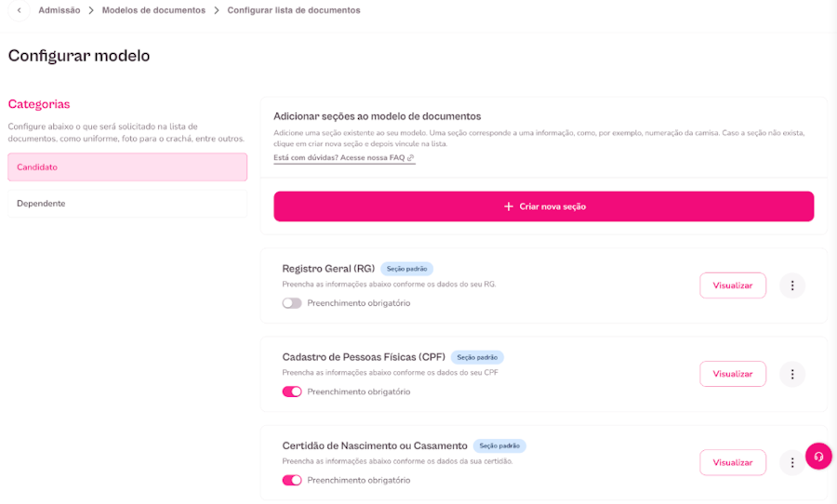The width and height of the screenshot is (837, 504).
Task: Enable mandatory filling for Registro Geral (RG)
Action: tap(292, 303)
